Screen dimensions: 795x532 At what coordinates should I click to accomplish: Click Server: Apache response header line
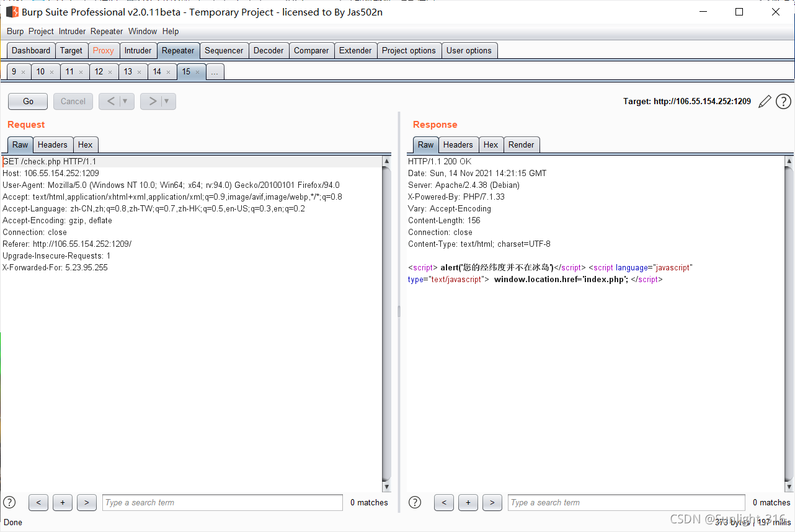tap(464, 185)
